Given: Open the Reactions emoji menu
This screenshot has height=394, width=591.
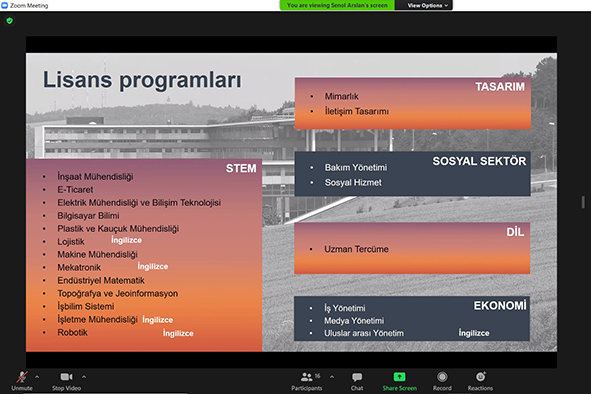Looking at the screenshot, I should click(x=481, y=377).
